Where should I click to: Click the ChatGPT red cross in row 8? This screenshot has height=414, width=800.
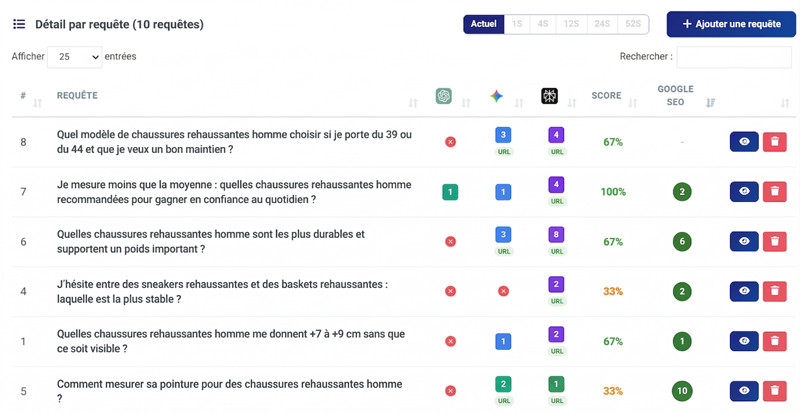click(450, 142)
